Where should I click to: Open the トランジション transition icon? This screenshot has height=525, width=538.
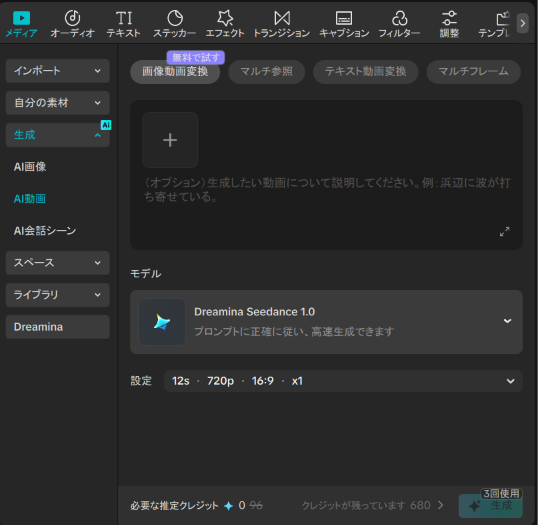click(x=282, y=18)
